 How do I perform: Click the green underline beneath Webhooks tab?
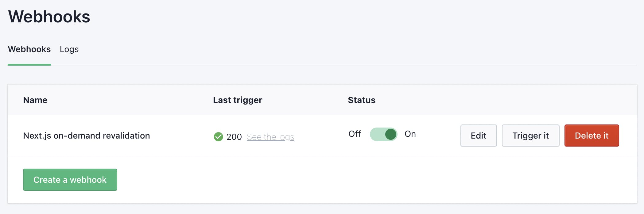pyautogui.click(x=29, y=65)
